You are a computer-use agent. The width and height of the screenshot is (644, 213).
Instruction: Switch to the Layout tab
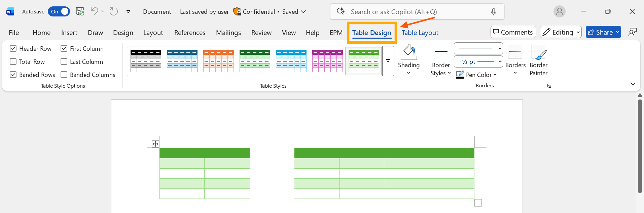153,33
